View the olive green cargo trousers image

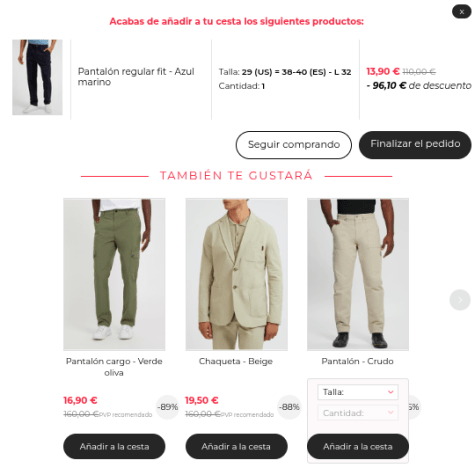pyautogui.click(x=114, y=274)
